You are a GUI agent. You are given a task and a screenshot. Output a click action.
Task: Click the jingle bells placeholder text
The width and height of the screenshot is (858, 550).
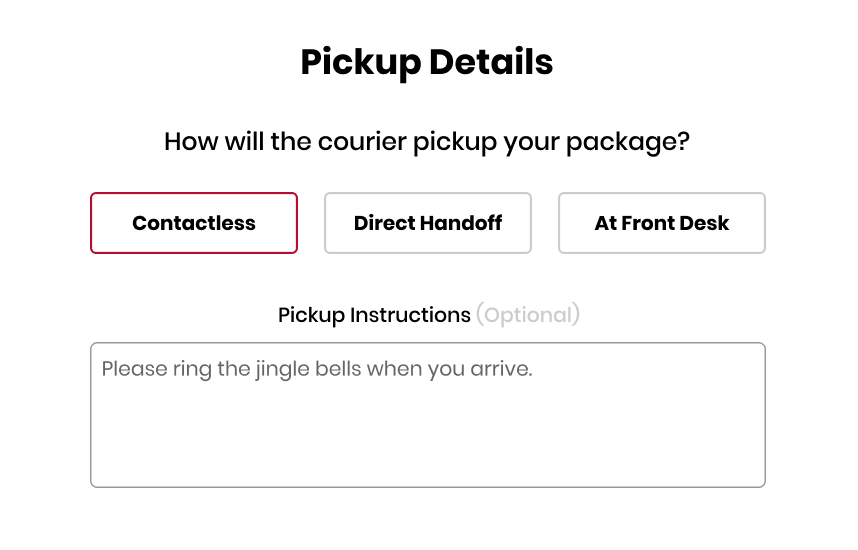coord(317,369)
